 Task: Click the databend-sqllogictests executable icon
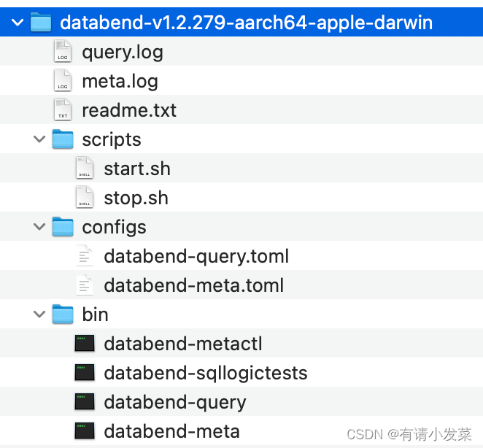tap(85, 373)
